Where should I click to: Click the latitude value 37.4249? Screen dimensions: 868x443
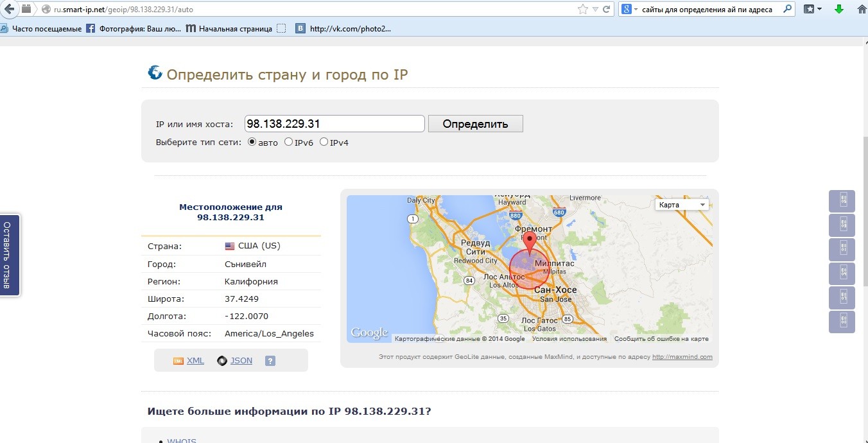[241, 299]
